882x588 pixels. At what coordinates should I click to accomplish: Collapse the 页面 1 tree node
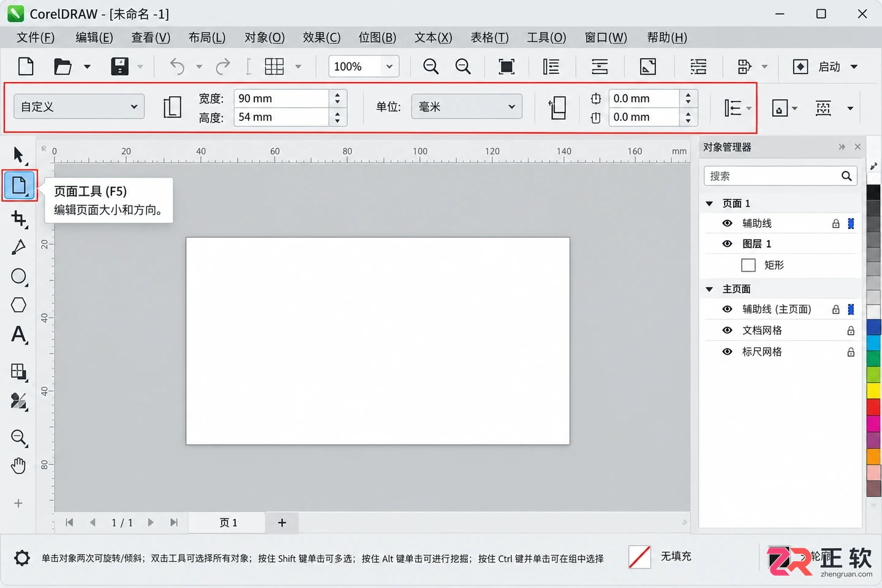pos(709,203)
